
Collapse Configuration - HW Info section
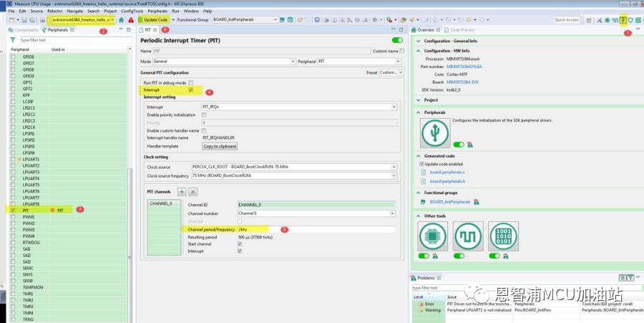(418, 51)
